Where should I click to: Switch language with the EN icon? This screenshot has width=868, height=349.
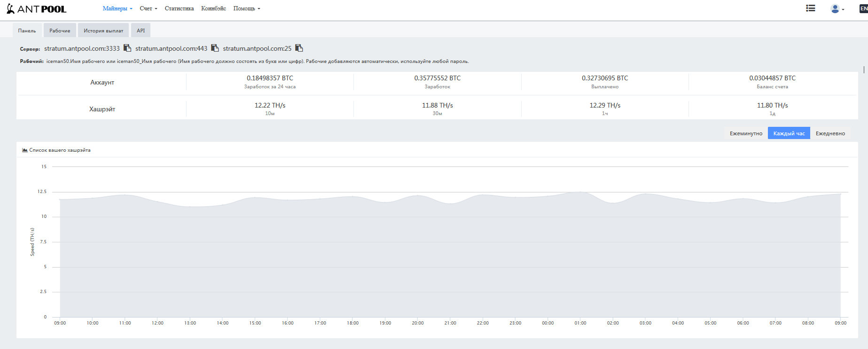click(863, 8)
